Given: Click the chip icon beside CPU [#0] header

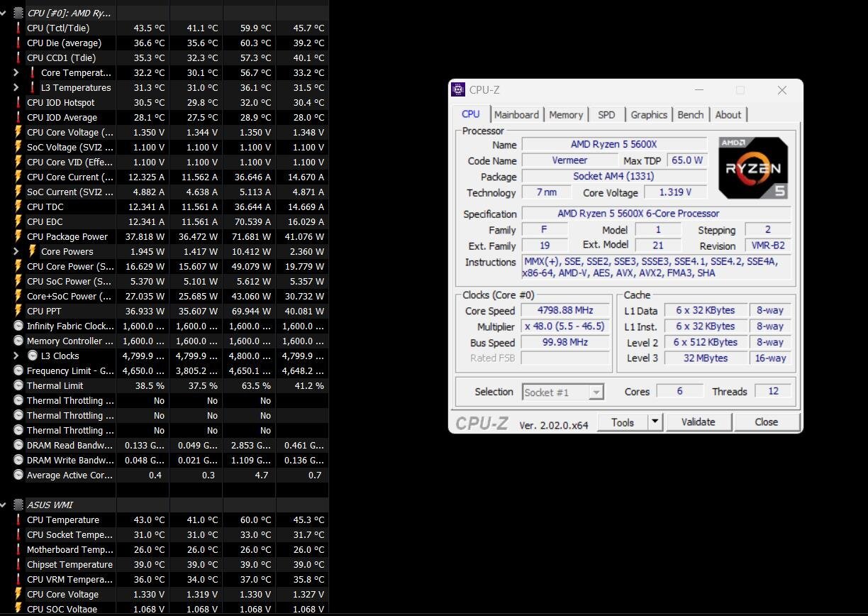Looking at the screenshot, I should pyautogui.click(x=18, y=13).
